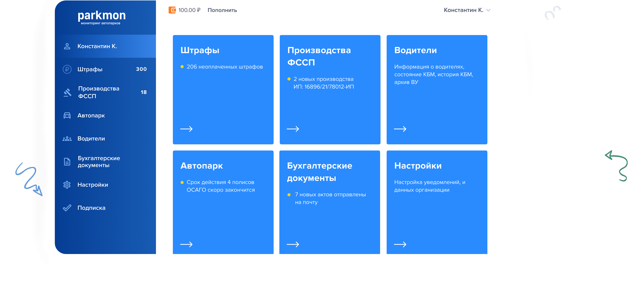The height and width of the screenshot is (299, 644).
Task: Open Подписка sidebar menu item
Action: coord(91,208)
